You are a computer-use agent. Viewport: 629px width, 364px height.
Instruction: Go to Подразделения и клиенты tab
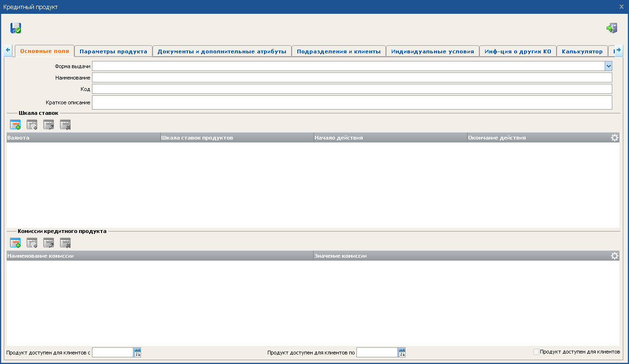pyautogui.click(x=339, y=51)
